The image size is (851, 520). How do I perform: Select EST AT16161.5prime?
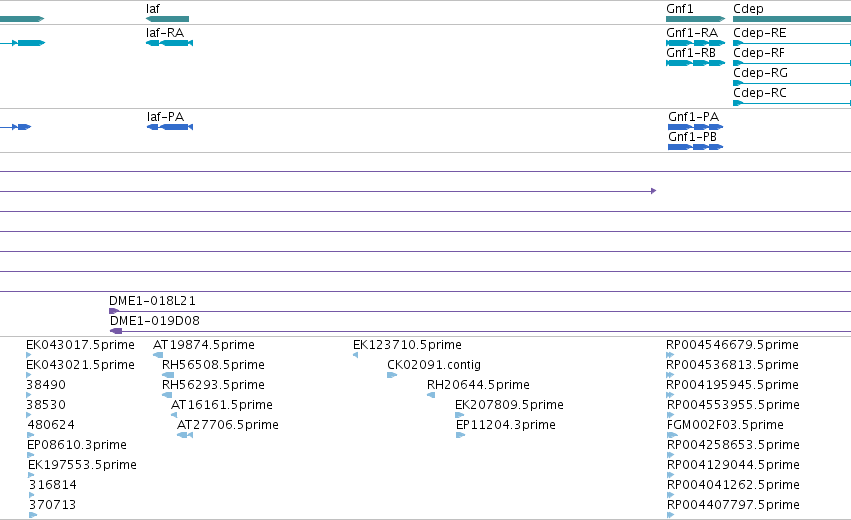(221, 405)
